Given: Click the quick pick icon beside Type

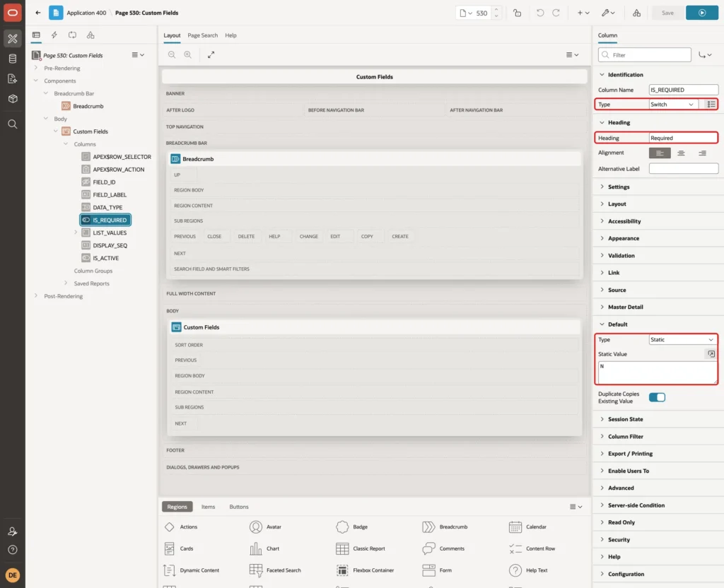Looking at the screenshot, I should pyautogui.click(x=711, y=105).
